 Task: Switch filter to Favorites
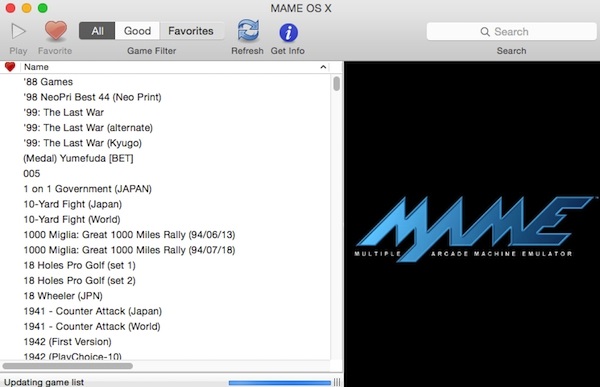point(191,31)
